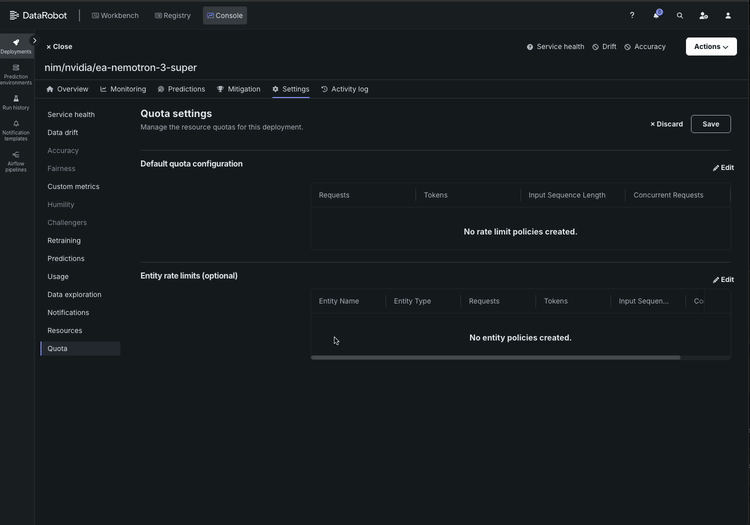
Task: Click the nim/nvidia/ea-nemotron-3-super title
Action: point(121,68)
